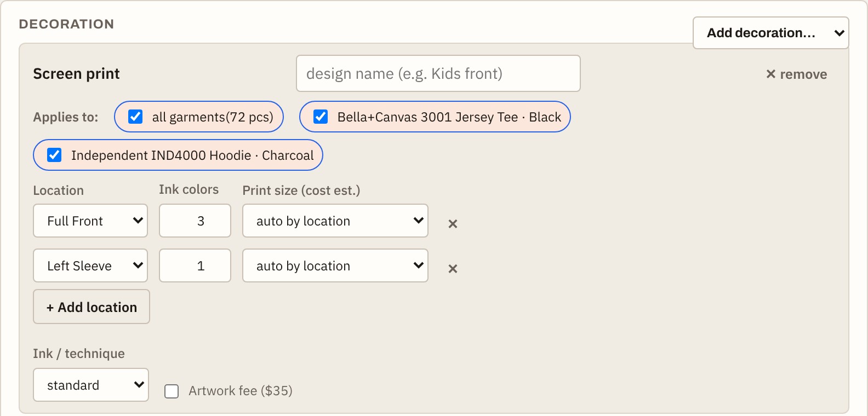
Task: Click the Applies to: label
Action: [66, 117]
